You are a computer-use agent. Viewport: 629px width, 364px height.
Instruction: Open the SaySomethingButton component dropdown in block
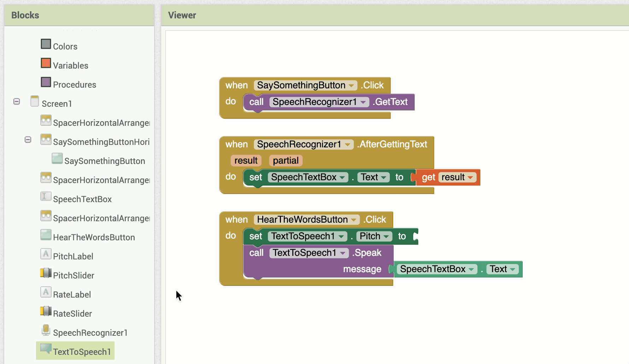[351, 86]
